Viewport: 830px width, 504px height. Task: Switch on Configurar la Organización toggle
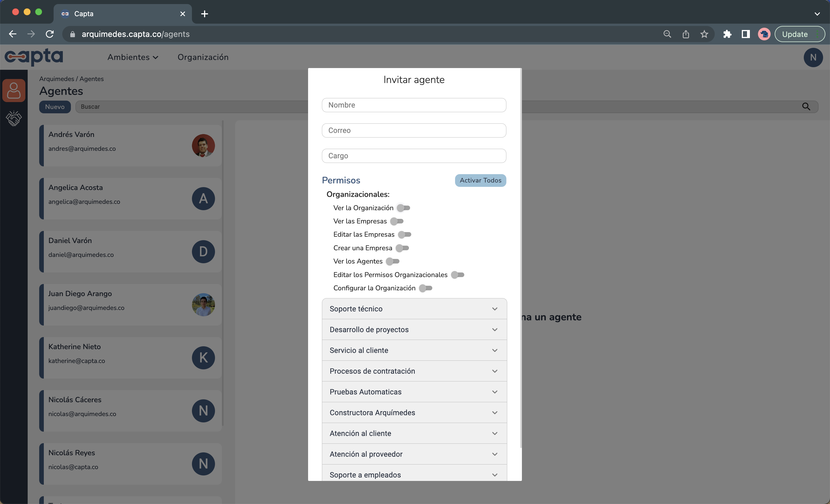click(425, 288)
